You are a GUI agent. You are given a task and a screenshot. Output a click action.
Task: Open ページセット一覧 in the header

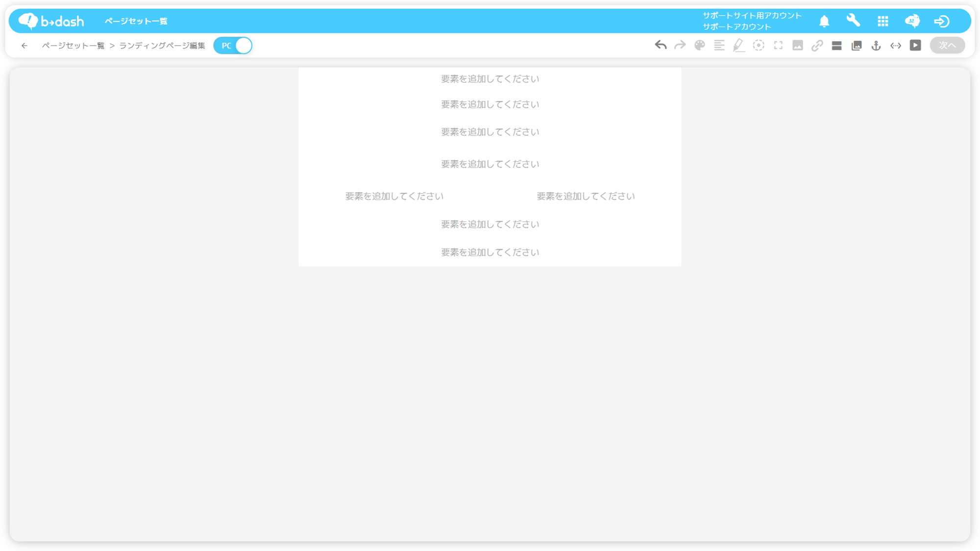pos(136,21)
